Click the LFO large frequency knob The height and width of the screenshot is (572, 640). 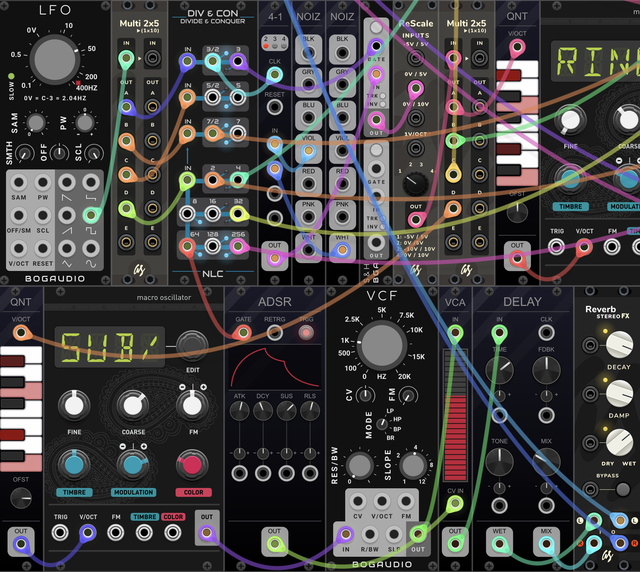(55, 60)
